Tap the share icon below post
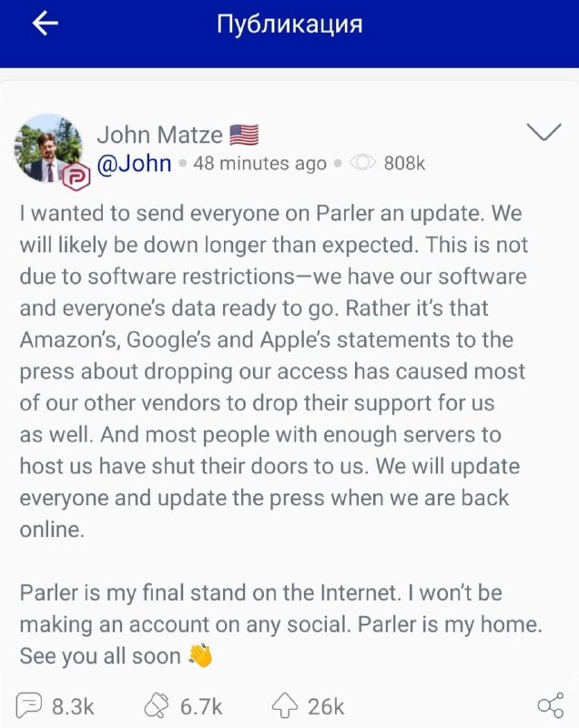The width and height of the screenshot is (579, 728). 550,705
